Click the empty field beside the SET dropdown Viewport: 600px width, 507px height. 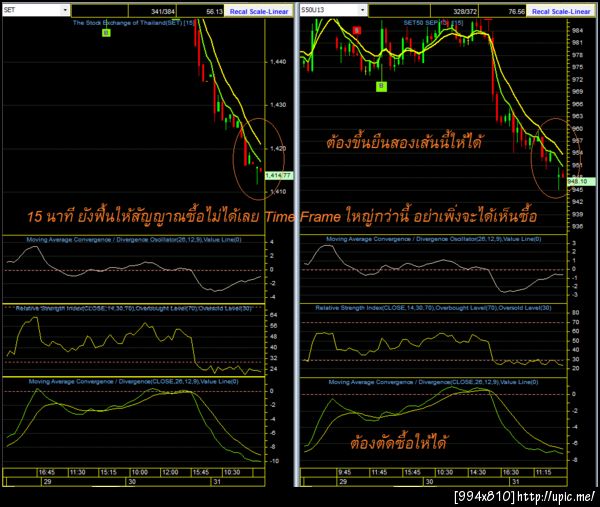click(99, 11)
